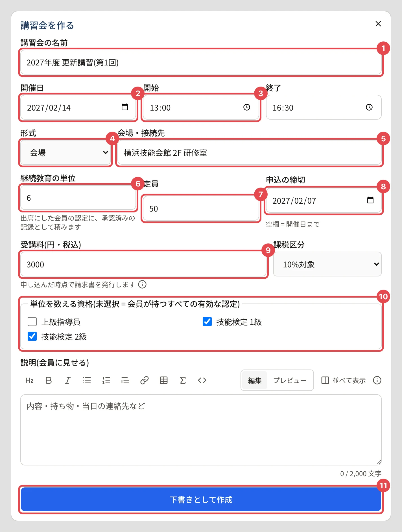Insert a table in the description
The height and width of the screenshot is (532, 402).
point(164,380)
